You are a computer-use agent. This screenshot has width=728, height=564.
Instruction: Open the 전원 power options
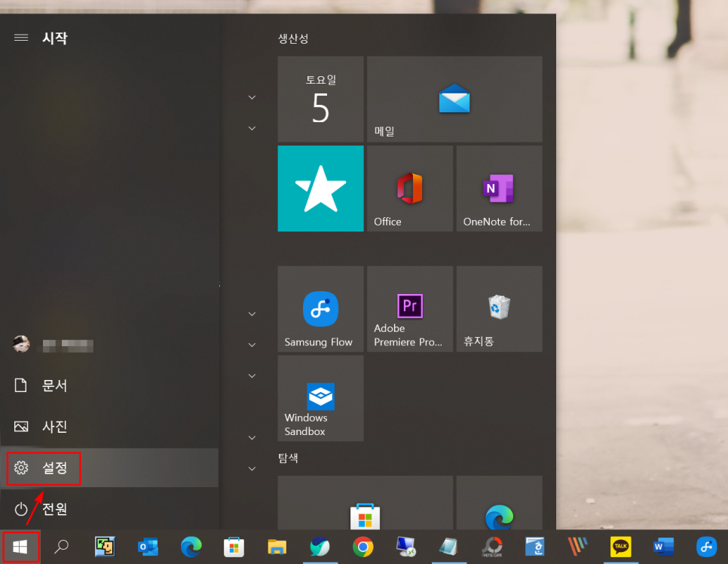pos(109,509)
